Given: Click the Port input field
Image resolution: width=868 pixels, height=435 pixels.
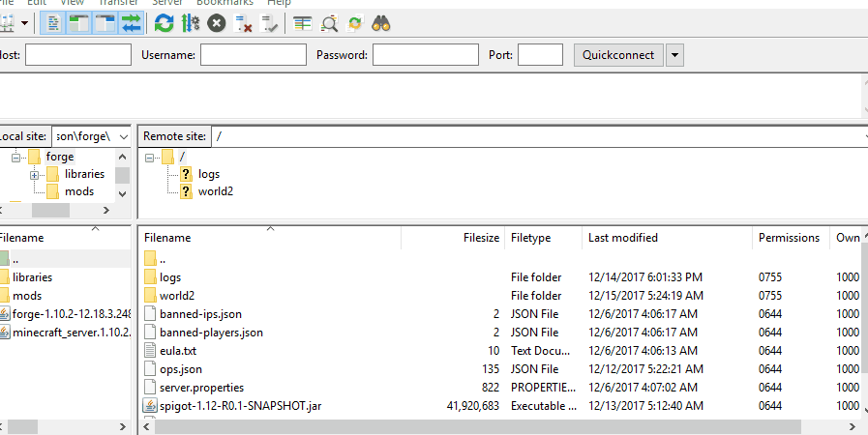Looking at the screenshot, I should click(x=540, y=55).
